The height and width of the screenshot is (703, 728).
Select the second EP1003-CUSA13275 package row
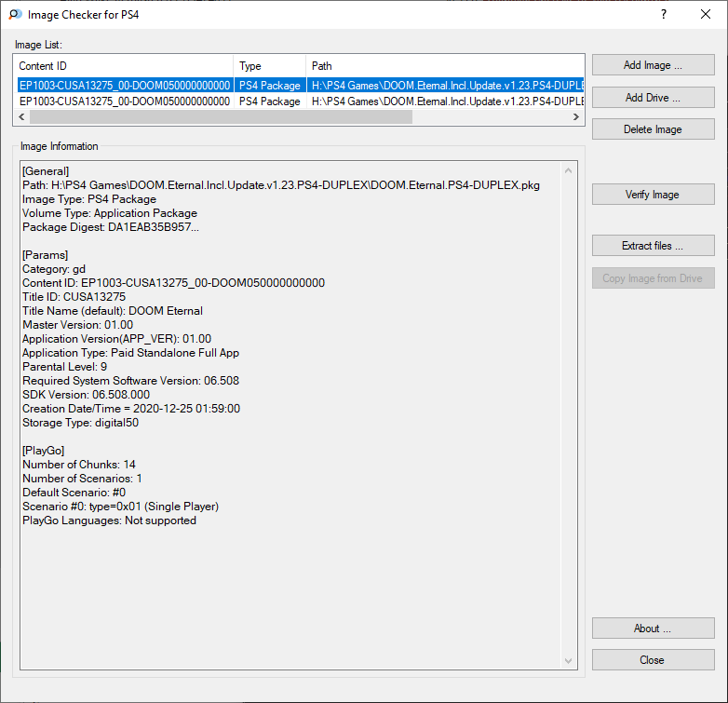click(x=301, y=101)
